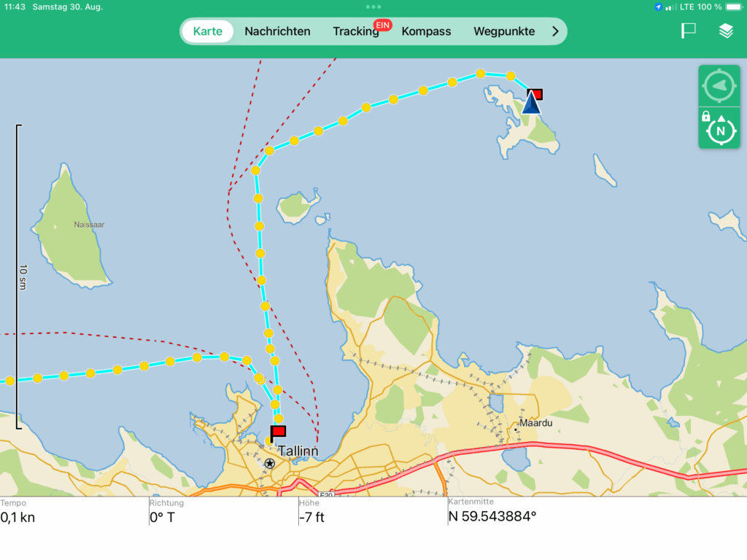The image size is (747, 560).
Task: Tap the Richtung 0° T readout
Action: 223,511
